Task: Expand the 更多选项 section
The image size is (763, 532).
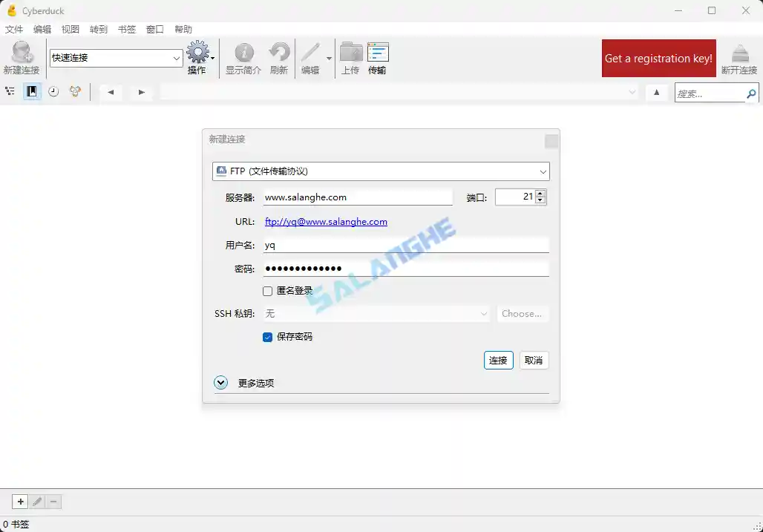Action: tap(220, 382)
